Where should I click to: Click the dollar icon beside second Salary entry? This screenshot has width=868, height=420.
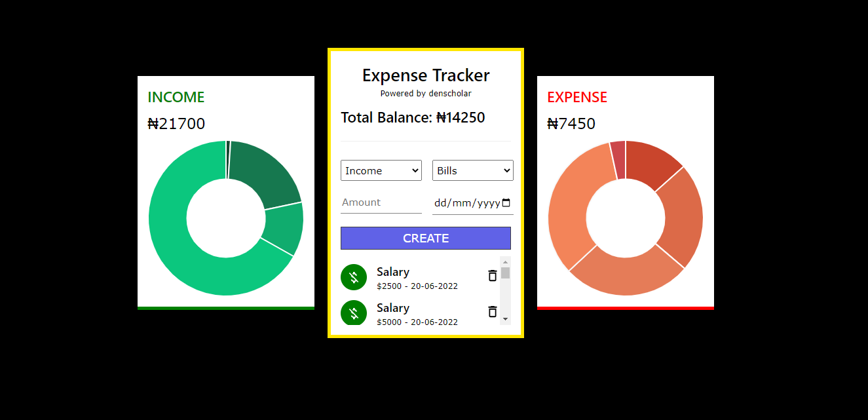[354, 313]
